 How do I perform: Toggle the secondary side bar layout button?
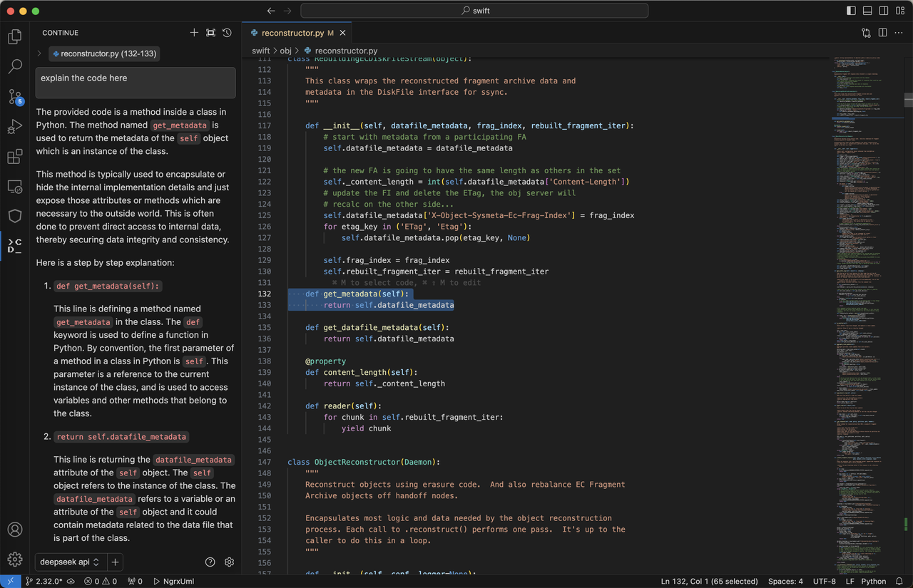coord(884,11)
